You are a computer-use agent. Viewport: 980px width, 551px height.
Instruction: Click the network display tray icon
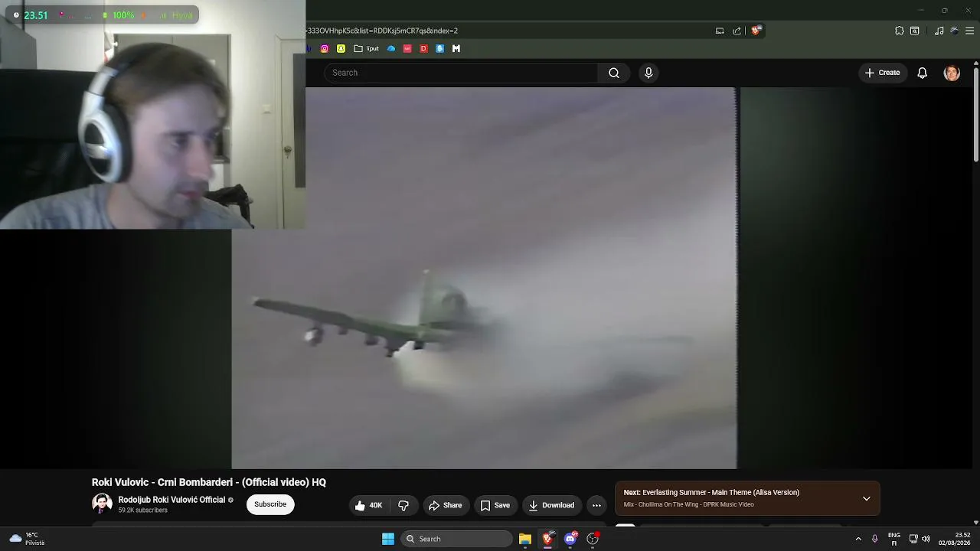(913, 539)
